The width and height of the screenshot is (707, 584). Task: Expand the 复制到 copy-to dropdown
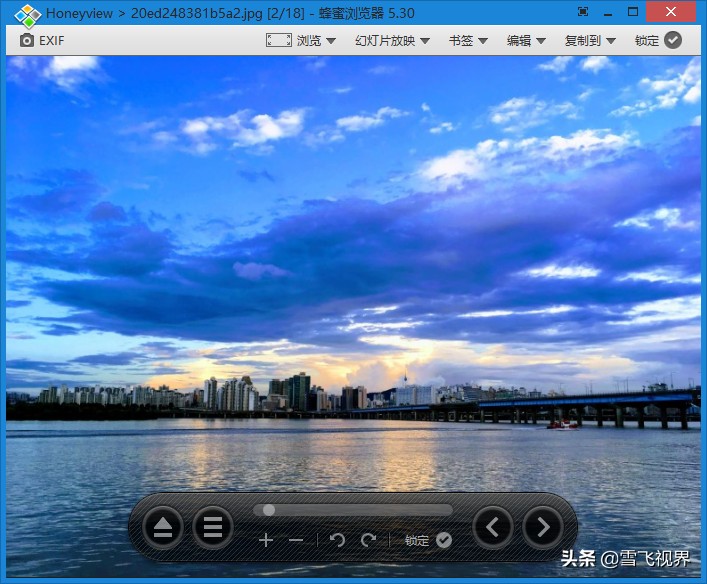pos(589,40)
